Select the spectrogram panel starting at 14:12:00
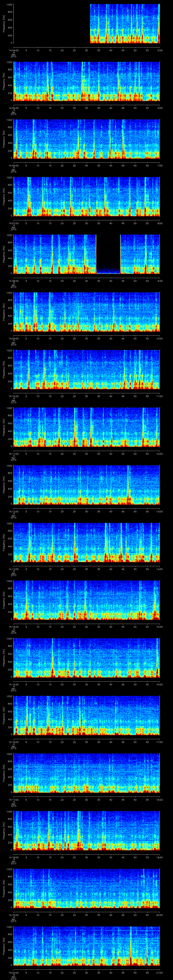 87,485
